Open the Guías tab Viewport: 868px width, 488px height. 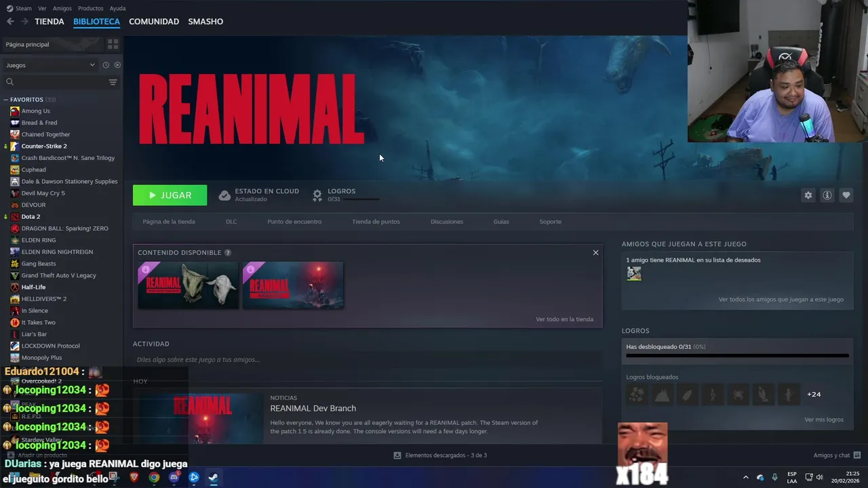point(501,222)
